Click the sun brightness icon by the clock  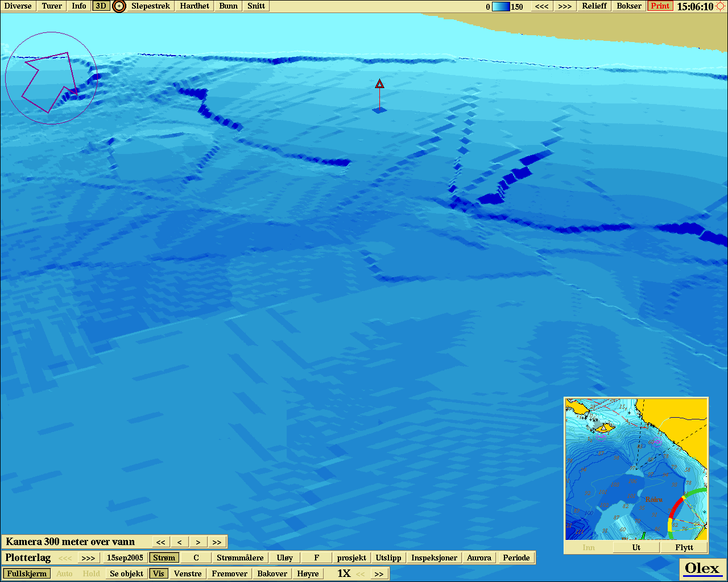(720, 6)
